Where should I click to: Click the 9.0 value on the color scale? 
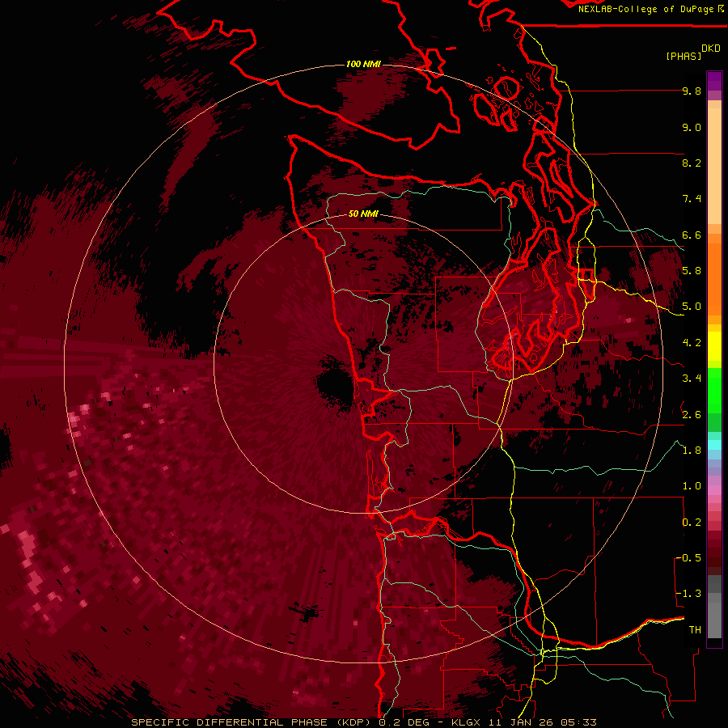click(692, 127)
